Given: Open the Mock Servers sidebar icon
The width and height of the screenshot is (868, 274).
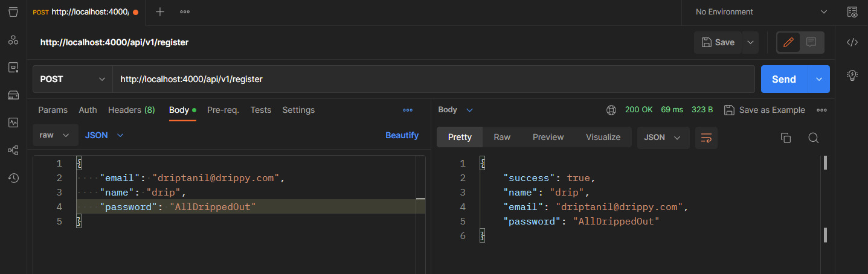Looking at the screenshot, I should click(x=13, y=95).
